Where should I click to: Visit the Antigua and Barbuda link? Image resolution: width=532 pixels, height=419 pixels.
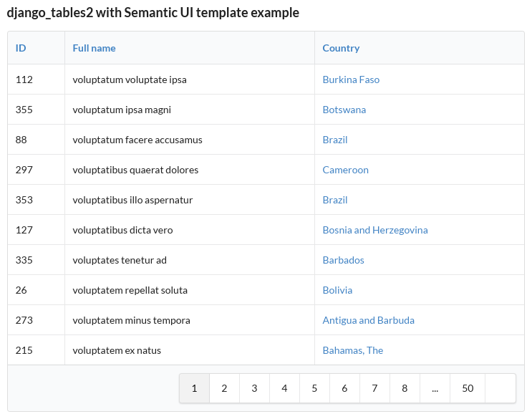[368, 320]
